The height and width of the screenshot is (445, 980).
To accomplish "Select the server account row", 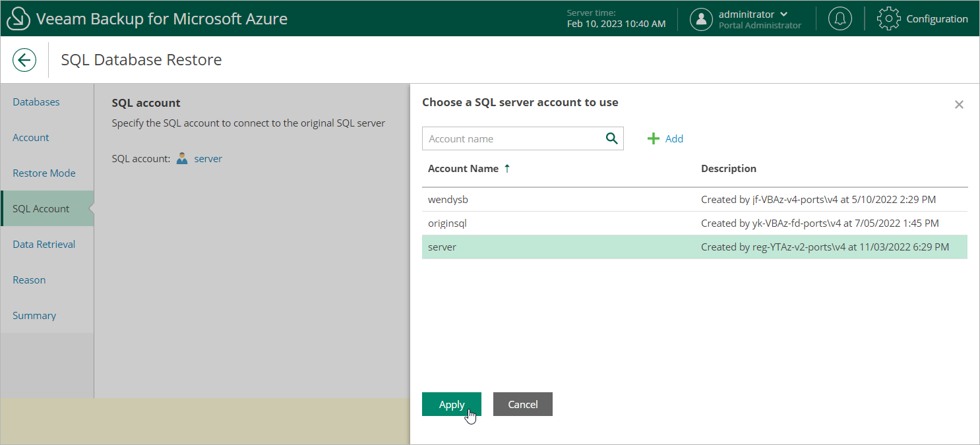I will pos(694,247).
